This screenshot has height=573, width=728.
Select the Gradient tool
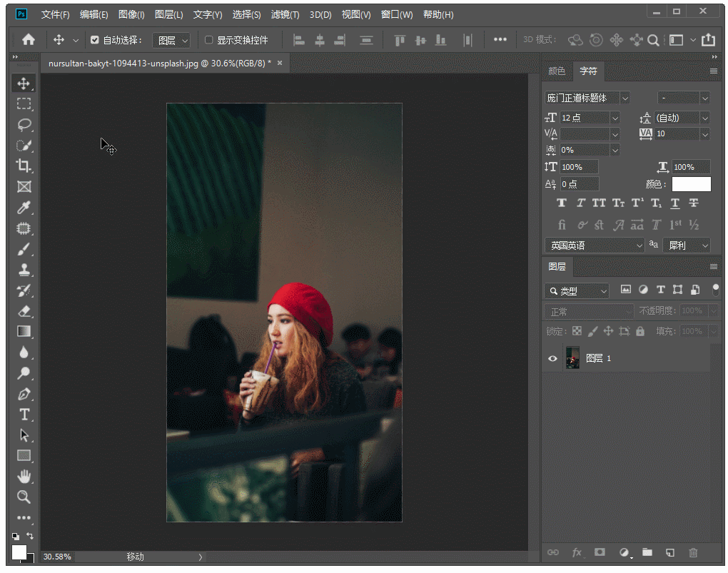24,332
